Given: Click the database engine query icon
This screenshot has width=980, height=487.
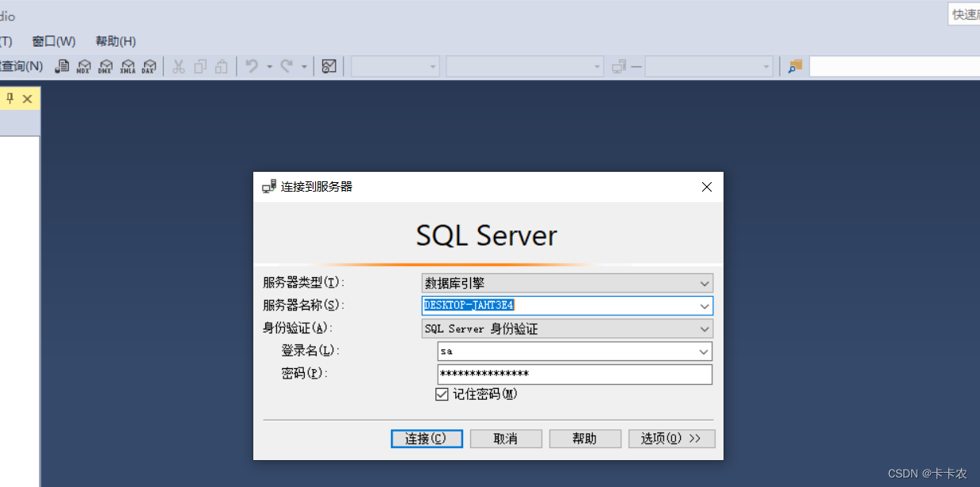Looking at the screenshot, I should coord(62,67).
